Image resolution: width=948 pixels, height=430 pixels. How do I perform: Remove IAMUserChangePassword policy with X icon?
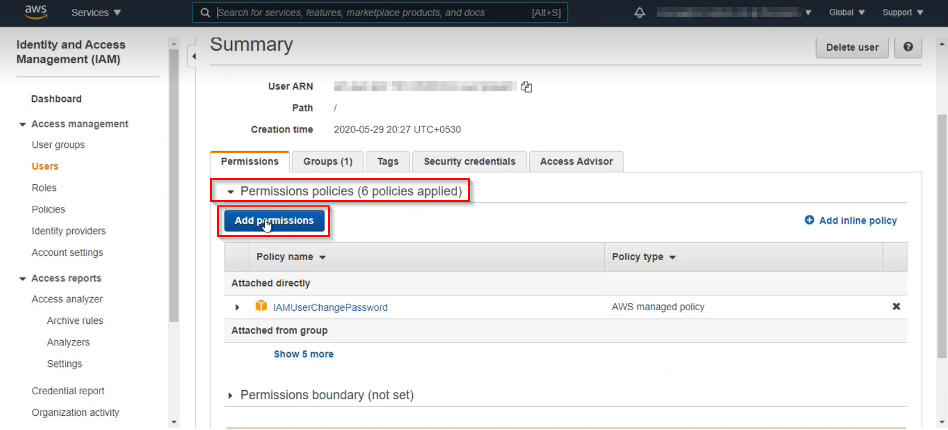896,307
